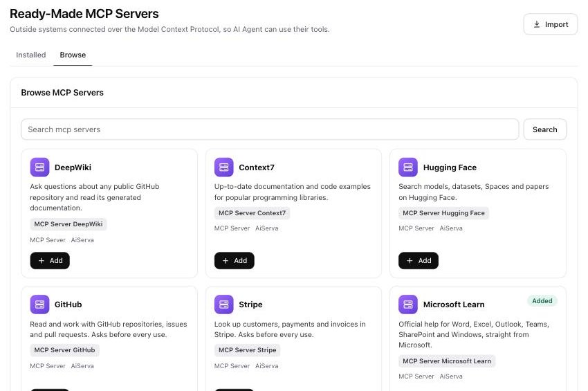Click the MCP Server Stripe tag
Image resolution: width=588 pixels, height=391 pixels.
pos(247,350)
